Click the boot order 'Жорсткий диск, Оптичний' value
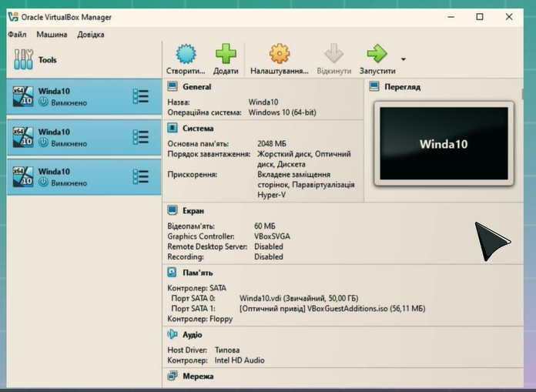 click(x=304, y=154)
